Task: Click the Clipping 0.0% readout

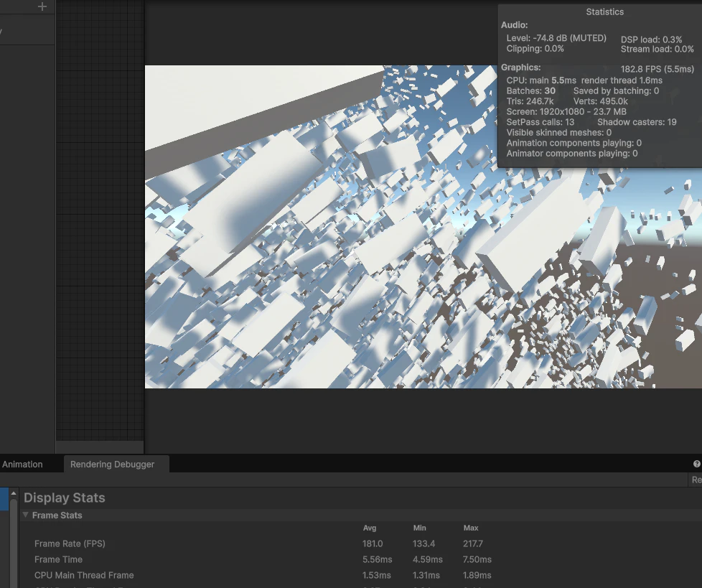Action: [535, 49]
